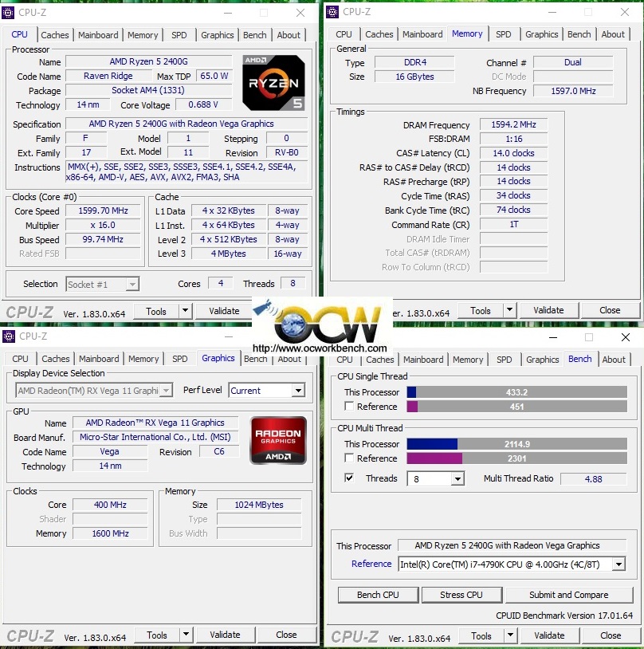
Task: Click the AMD Ryzen 5 processor logo
Action: [273, 83]
